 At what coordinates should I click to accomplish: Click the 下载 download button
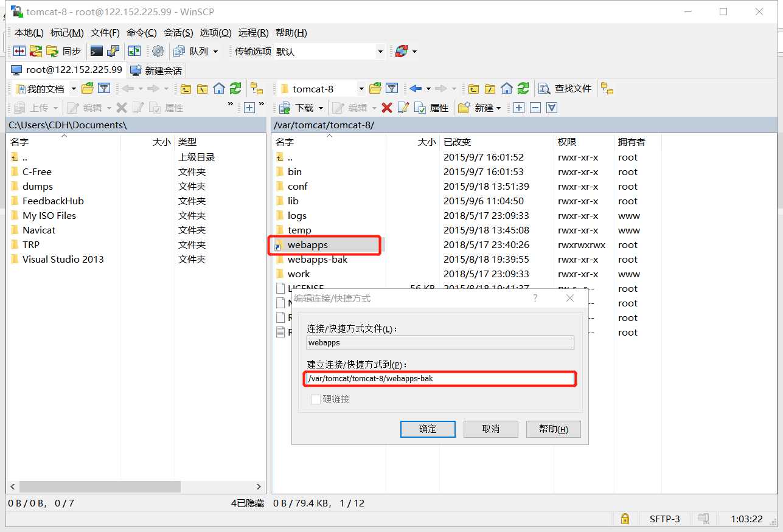click(297, 108)
